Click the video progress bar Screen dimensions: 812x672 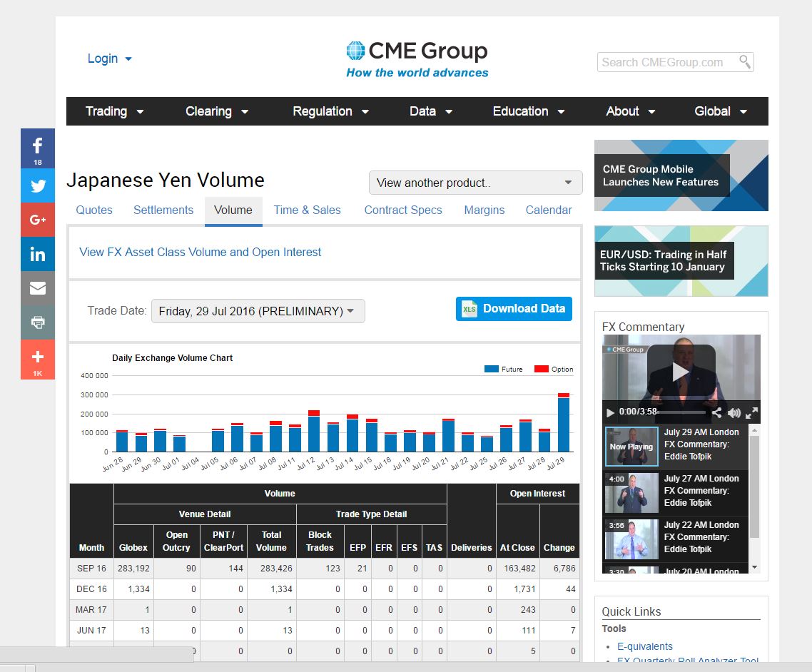click(681, 412)
